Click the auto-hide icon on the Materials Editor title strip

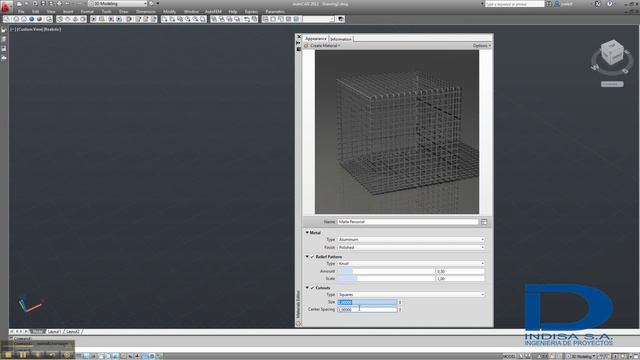(x=298, y=43)
